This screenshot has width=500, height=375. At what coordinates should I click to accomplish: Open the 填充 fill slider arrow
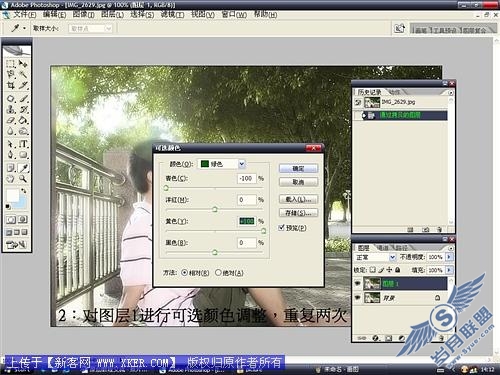(x=449, y=270)
